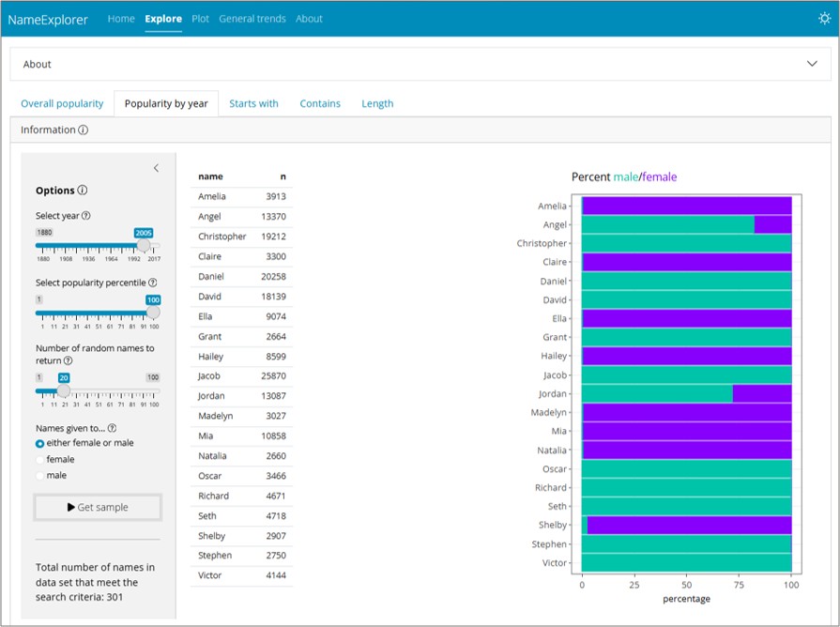Show help for Names given to
This screenshot has height=627, width=840.
(112, 428)
